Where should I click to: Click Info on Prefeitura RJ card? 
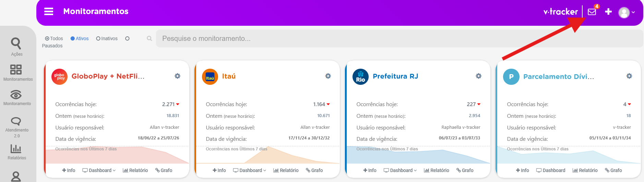click(x=370, y=170)
